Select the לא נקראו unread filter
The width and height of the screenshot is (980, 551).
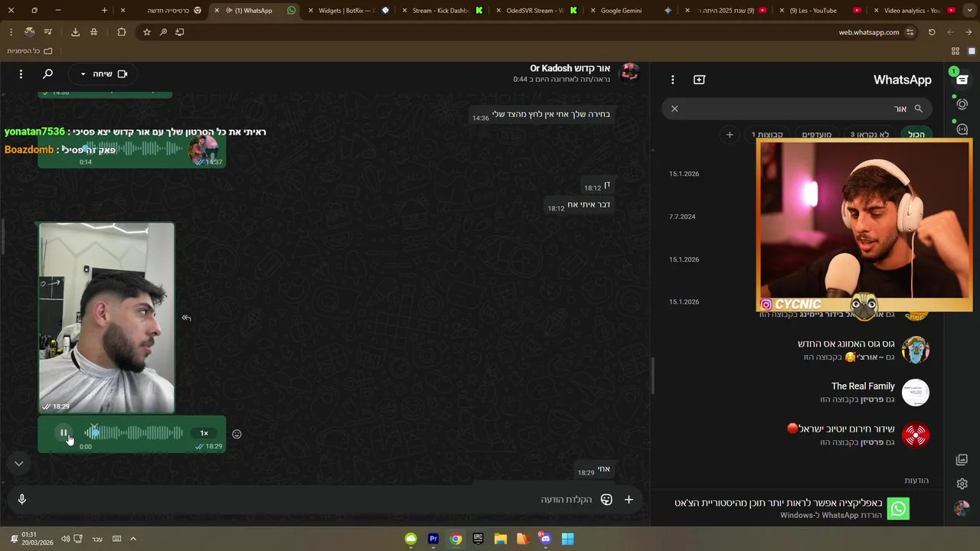point(869,135)
